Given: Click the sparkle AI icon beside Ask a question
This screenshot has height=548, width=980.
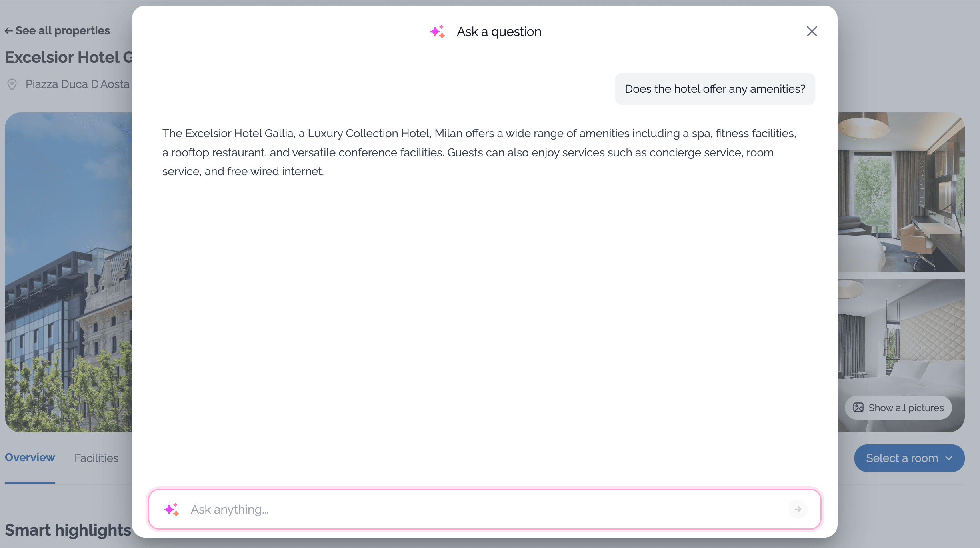Looking at the screenshot, I should 438,32.
